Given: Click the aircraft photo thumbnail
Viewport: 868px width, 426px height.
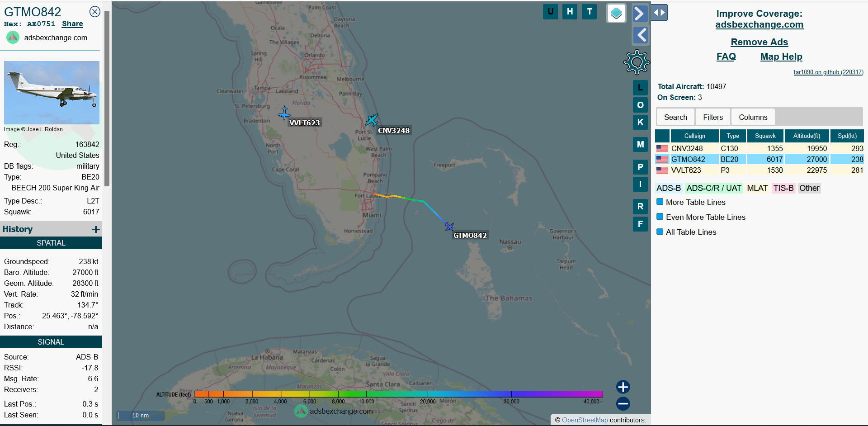Looking at the screenshot, I should [52, 93].
